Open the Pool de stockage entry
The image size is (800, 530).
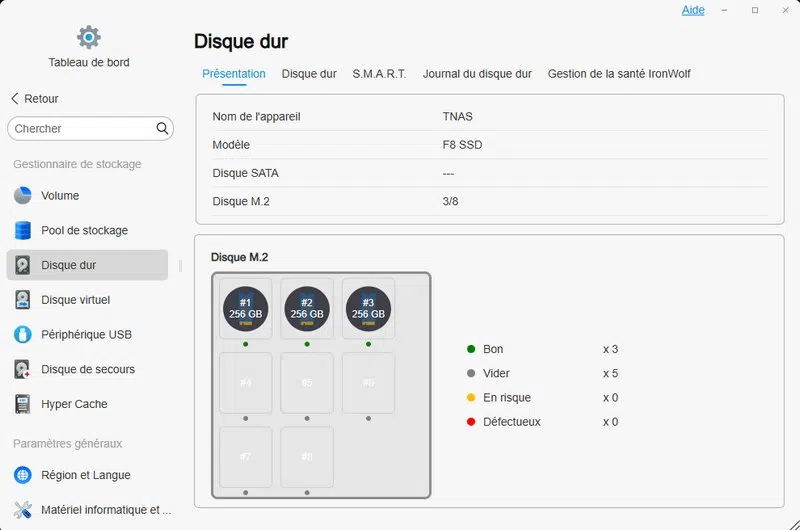85,230
